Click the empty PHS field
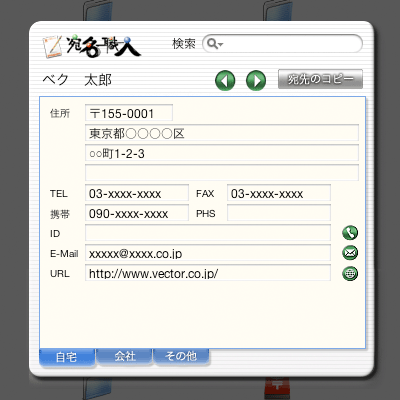 pyautogui.click(x=279, y=213)
